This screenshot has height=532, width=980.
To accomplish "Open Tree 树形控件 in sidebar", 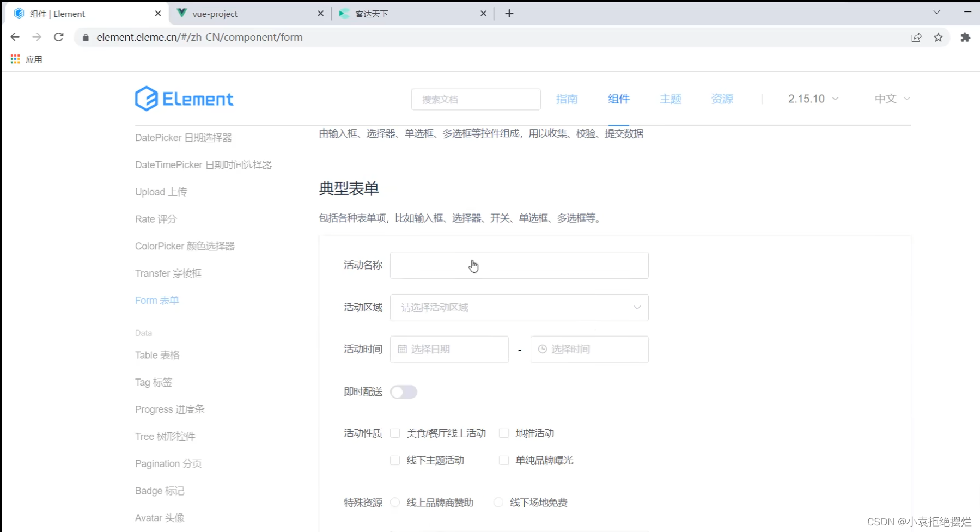I will 165,437.
